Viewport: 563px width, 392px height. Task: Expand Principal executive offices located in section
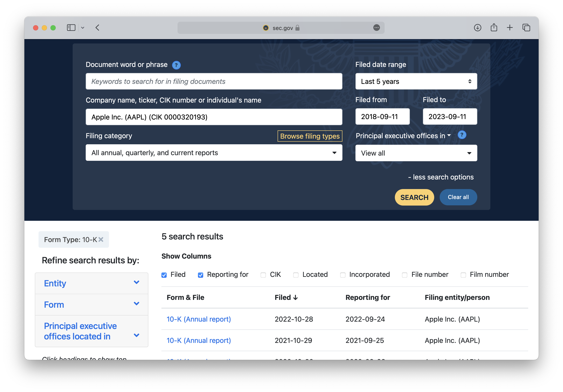pyautogui.click(x=91, y=331)
